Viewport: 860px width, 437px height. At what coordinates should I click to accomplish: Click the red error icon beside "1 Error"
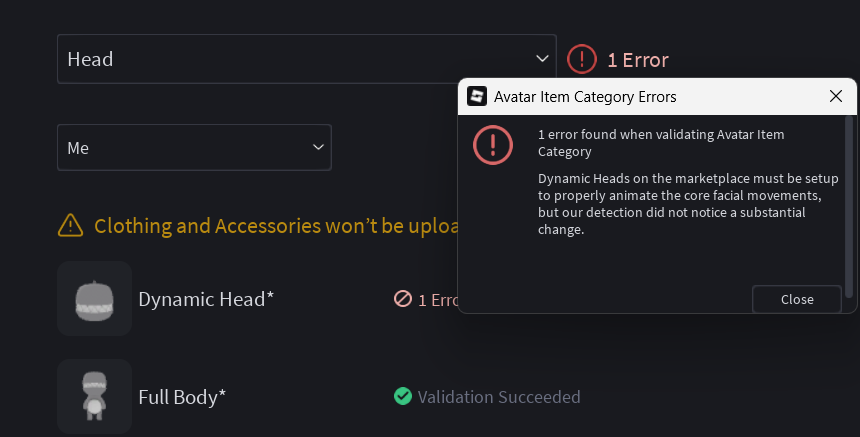click(x=582, y=59)
